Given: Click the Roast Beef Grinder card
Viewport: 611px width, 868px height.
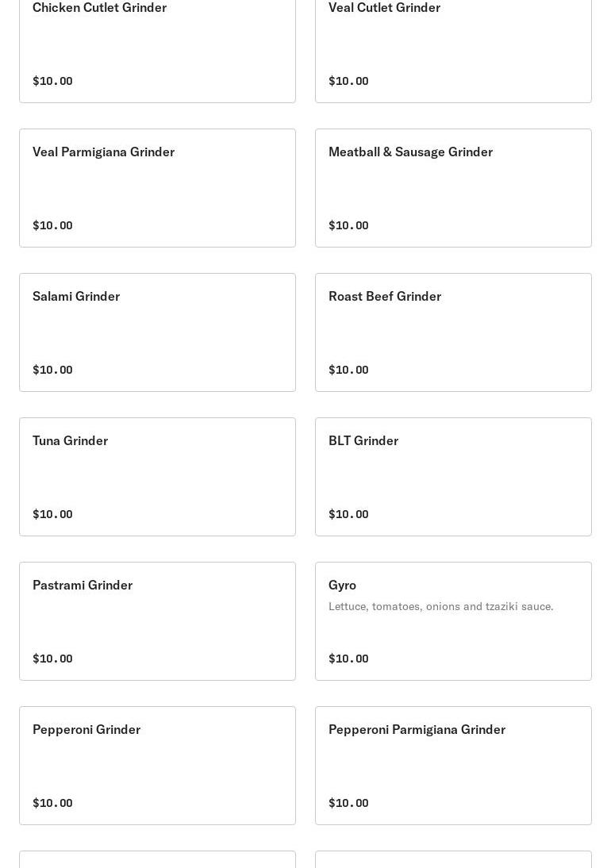Looking at the screenshot, I should coord(453,332).
